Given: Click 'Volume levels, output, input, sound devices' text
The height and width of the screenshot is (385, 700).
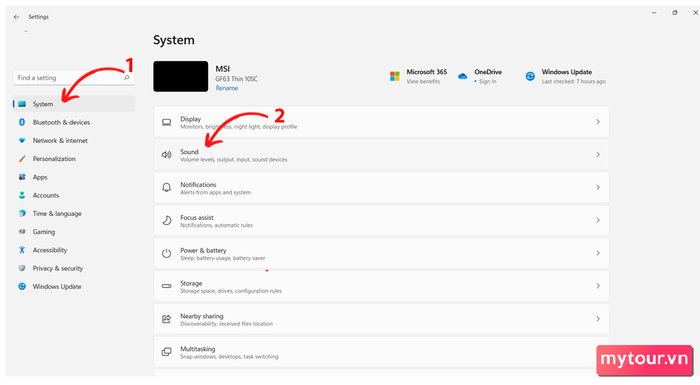Looking at the screenshot, I should click(233, 159).
